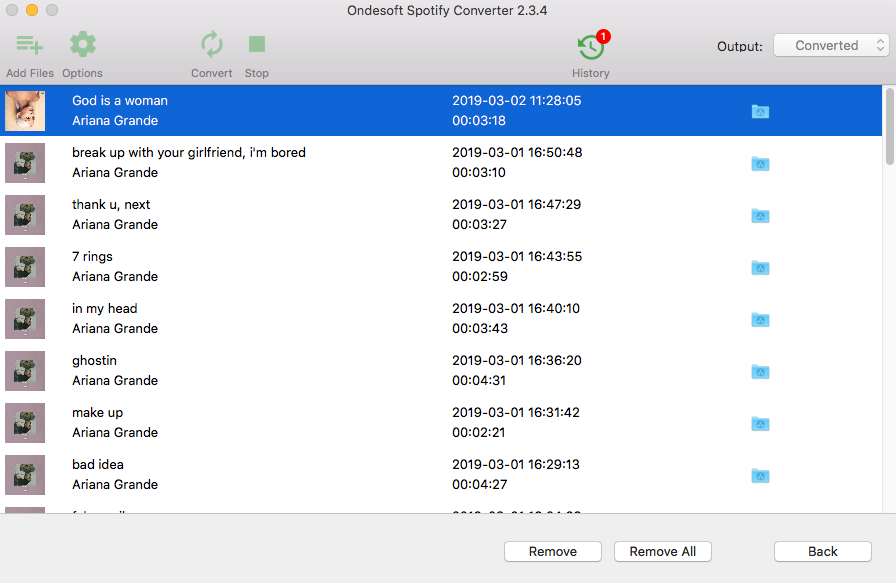
Task: Start conversion with the Convert icon
Action: (x=211, y=45)
